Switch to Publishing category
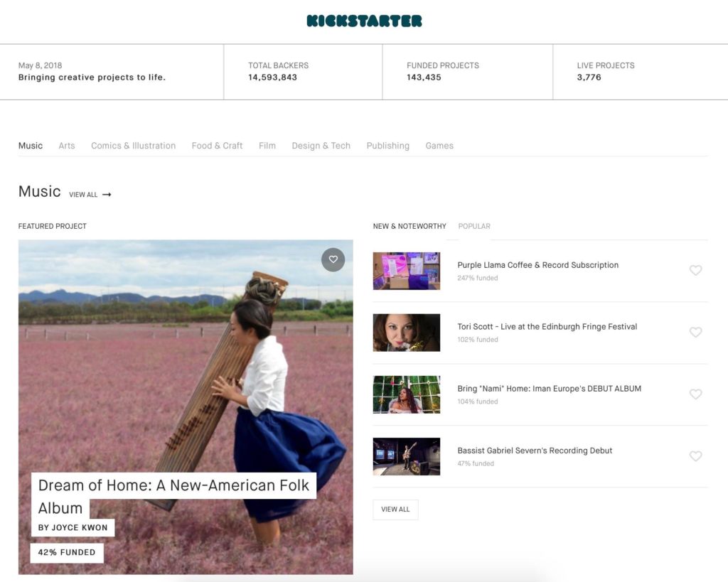The image size is (728, 582). pyautogui.click(x=387, y=146)
